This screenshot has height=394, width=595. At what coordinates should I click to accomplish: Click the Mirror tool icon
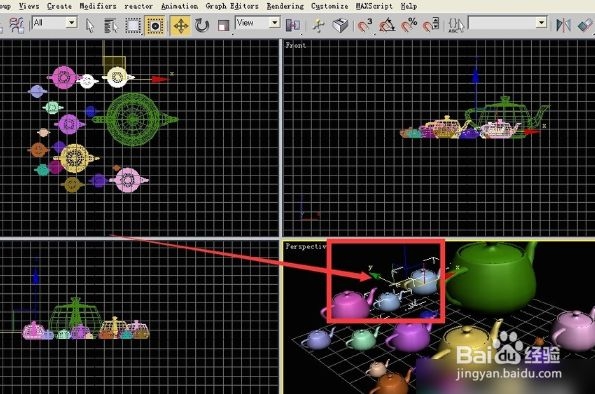[563, 25]
